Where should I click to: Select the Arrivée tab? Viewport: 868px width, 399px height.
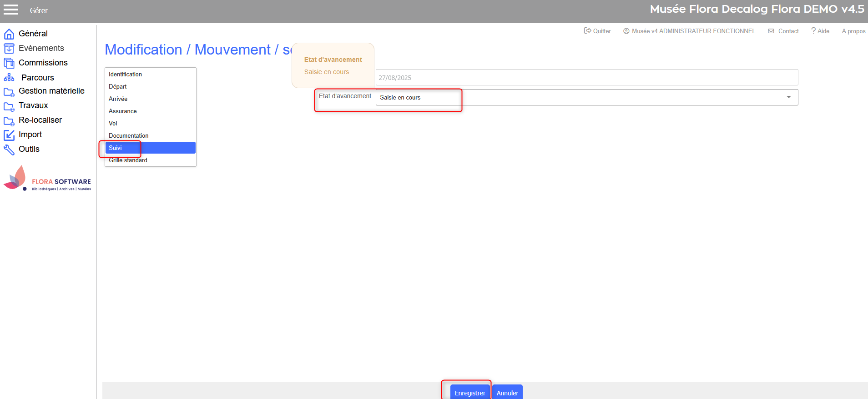pyautogui.click(x=151, y=99)
